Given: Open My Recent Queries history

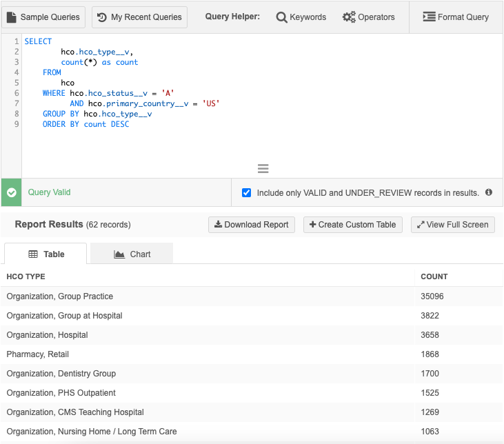Looking at the screenshot, I should (x=139, y=17).
